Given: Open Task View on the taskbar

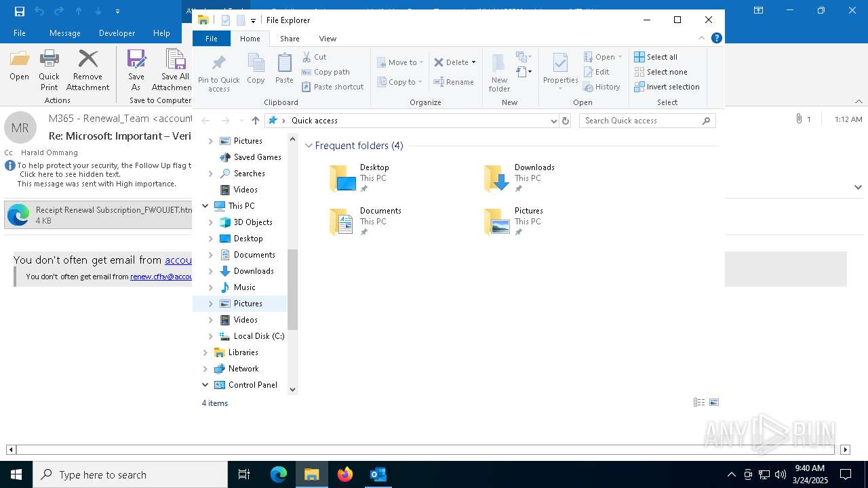Looking at the screenshot, I should [x=244, y=474].
